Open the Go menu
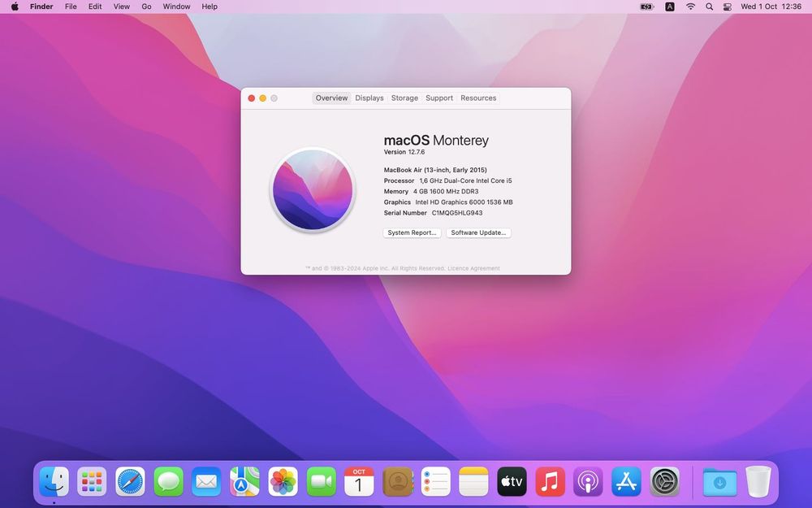The width and height of the screenshot is (812, 508). (146, 7)
